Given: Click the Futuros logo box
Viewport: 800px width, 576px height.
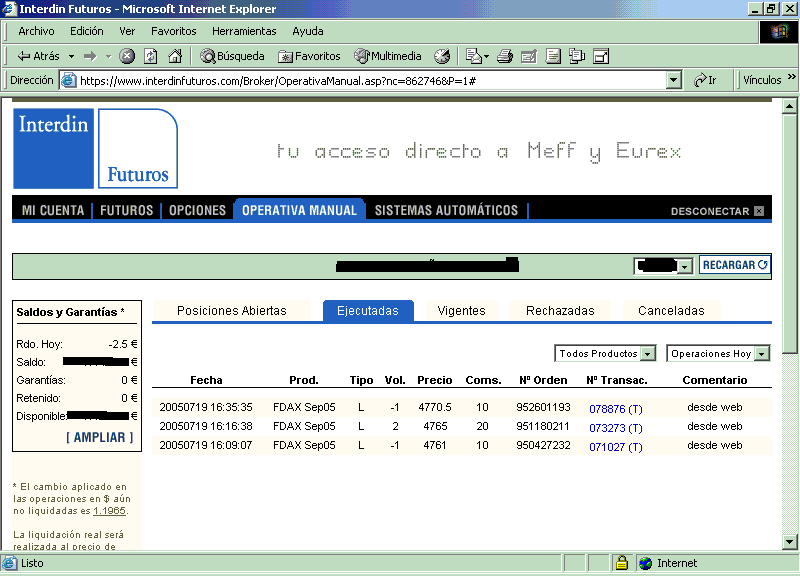Looking at the screenshot, I should point(138,148).
